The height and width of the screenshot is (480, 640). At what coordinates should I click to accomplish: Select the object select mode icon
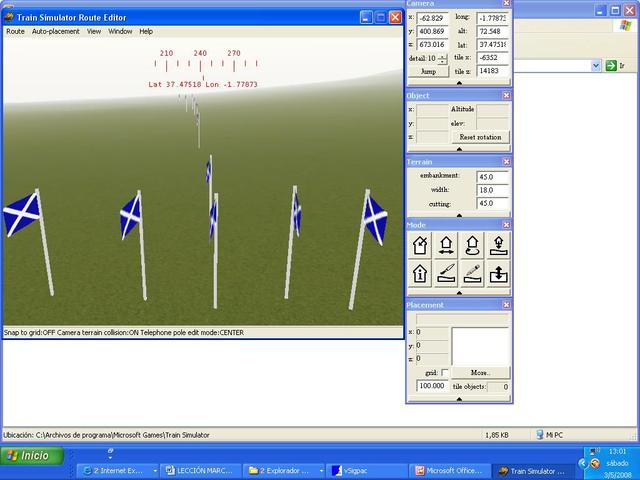(x=421, y=245)
